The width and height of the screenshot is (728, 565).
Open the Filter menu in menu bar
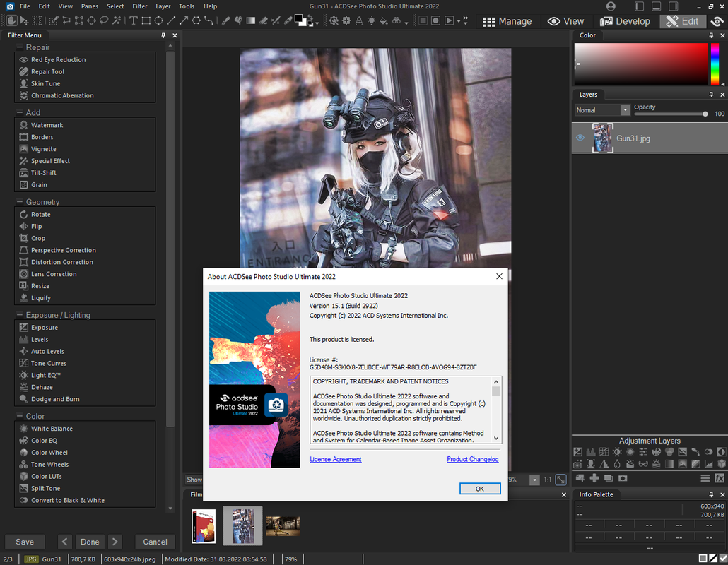[140, 6]
